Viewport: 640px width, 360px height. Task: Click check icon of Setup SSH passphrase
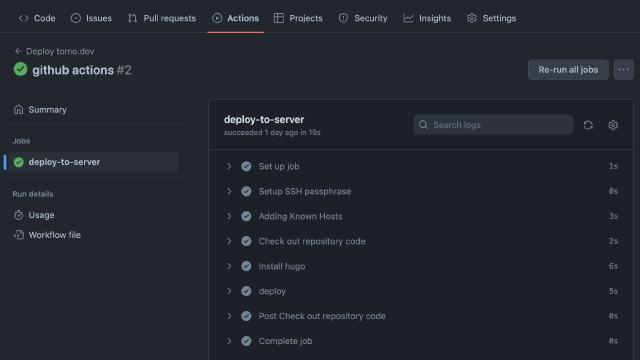(x=246, y=191)
